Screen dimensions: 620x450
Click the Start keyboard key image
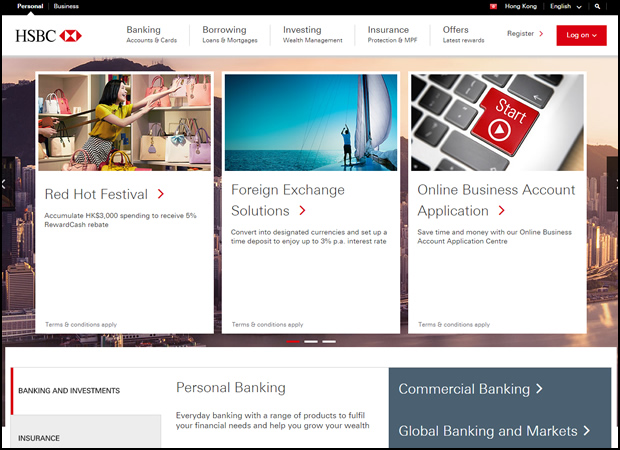497,123
